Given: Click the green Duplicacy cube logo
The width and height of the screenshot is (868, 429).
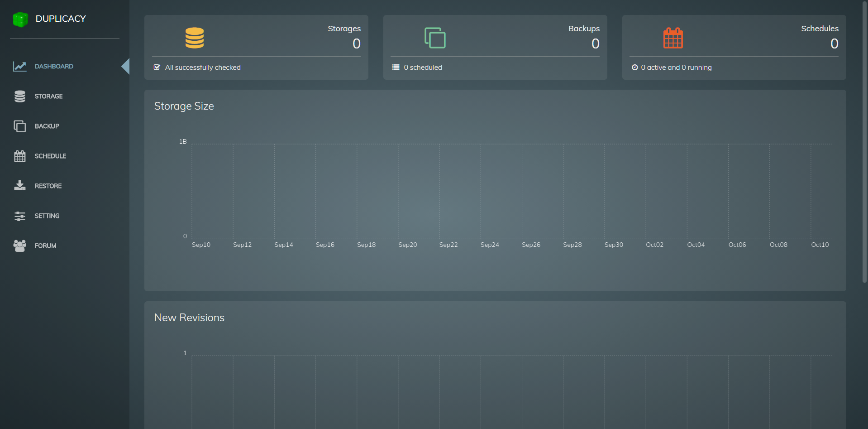Looking at the screenshot, I should click(x=20, y=19).
